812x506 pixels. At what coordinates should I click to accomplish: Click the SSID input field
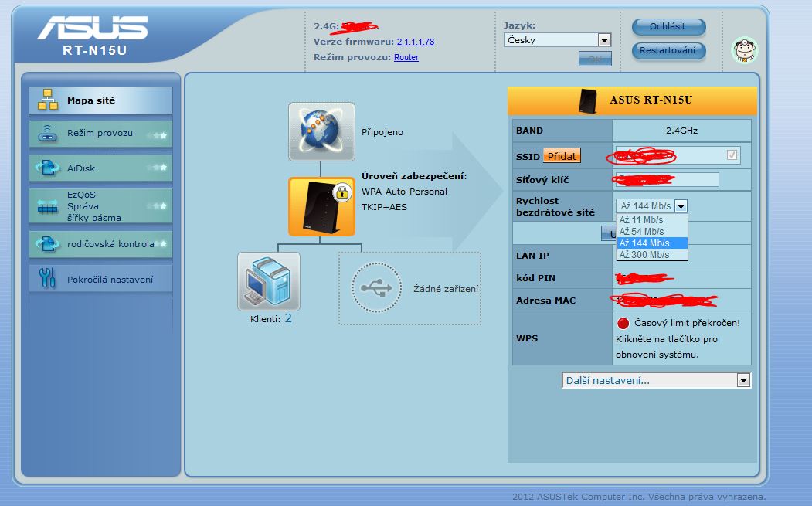678,155
